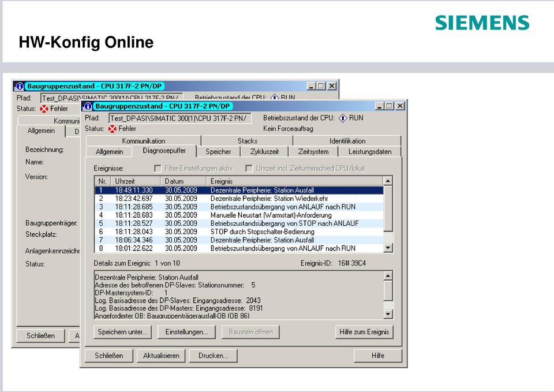The width and height of the screenshot is (554, 392).
Task: Click the info icon in the front window title bar
Action: [x=87, y=106]
